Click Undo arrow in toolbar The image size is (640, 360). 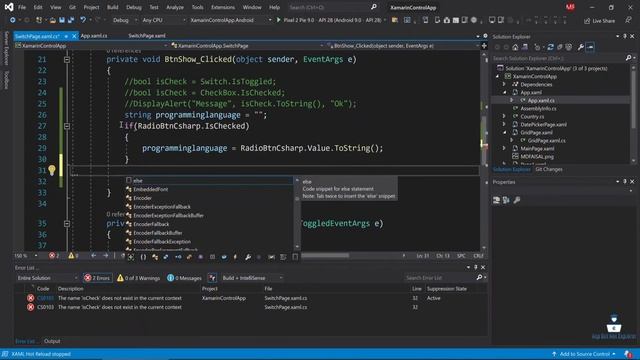pos(83,20)
